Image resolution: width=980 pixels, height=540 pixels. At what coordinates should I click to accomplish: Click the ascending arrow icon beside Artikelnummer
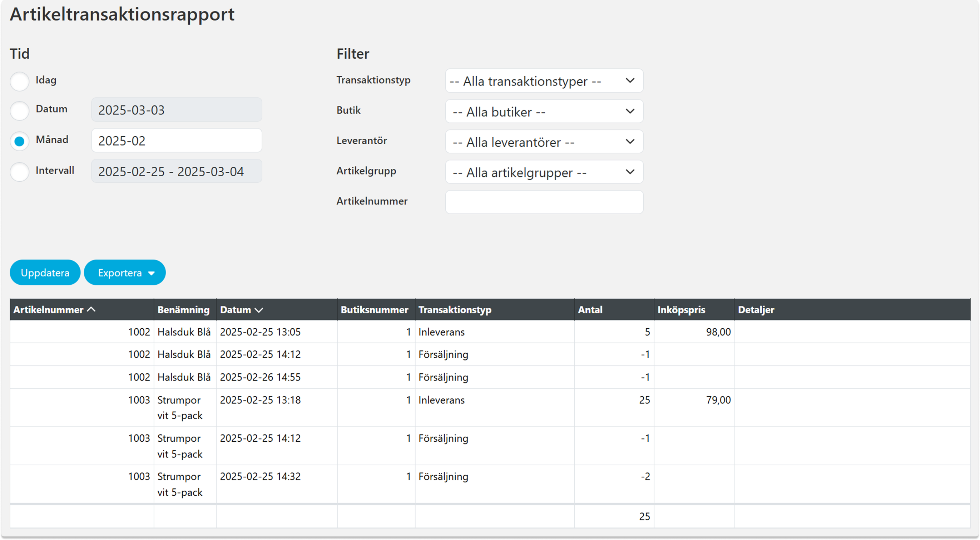point(91,309)
